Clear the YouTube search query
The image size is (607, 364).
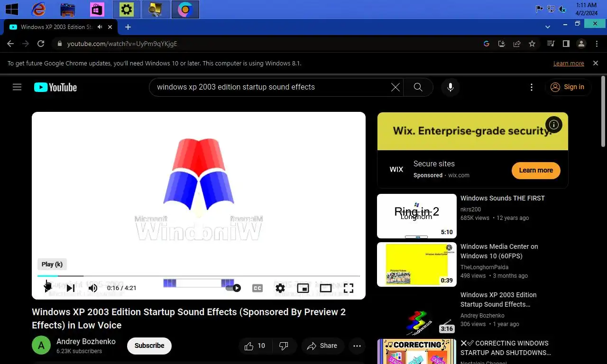coord(395,87)
